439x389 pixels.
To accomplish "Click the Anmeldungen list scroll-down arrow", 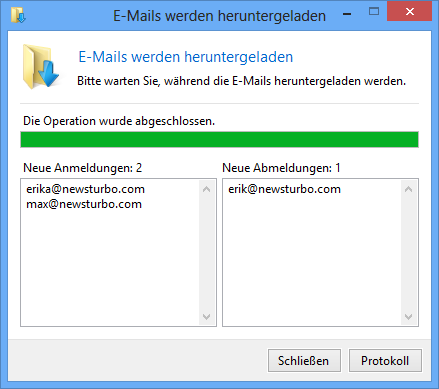I will [206, 316].
